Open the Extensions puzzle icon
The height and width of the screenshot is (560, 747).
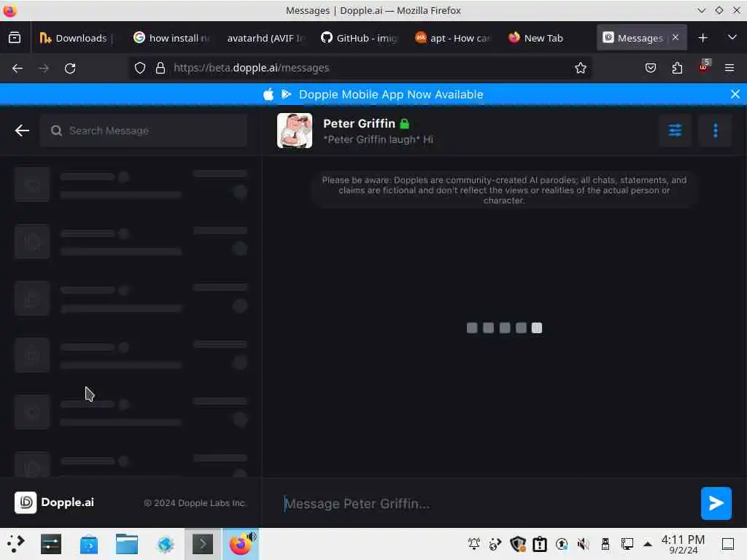[x=677, y=68]
